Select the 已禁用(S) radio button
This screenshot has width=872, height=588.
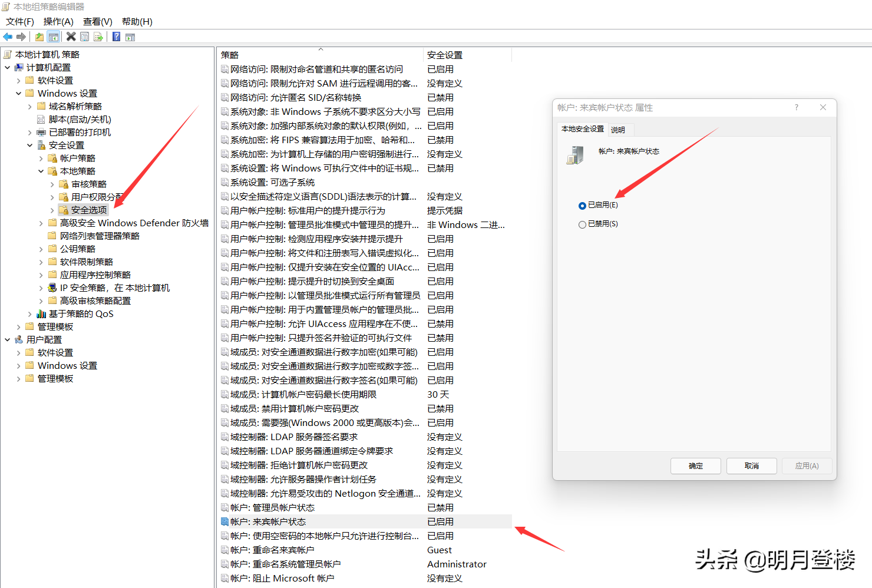click(x=582, y=224)
